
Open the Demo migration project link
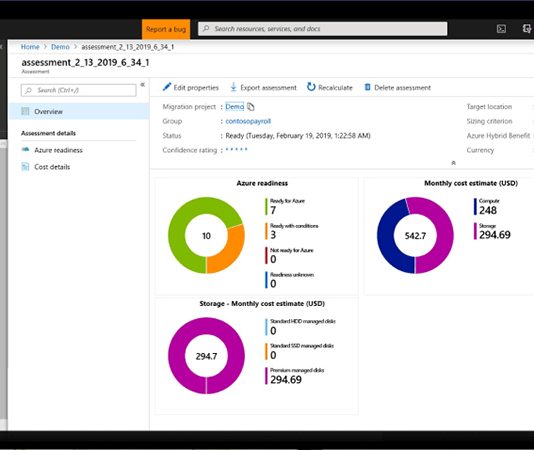[235, 107]
